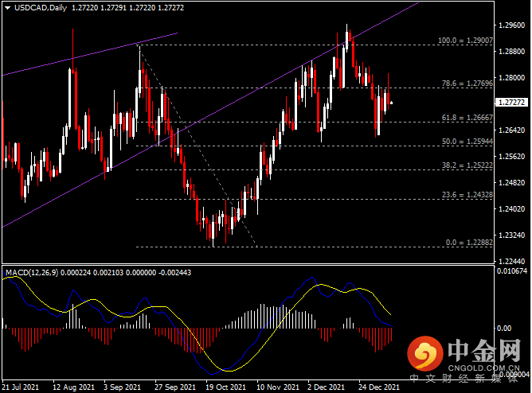Click the 2 Dec 2021 date label
Viewport: 532px width, 393px height.
tap(326, 387)
